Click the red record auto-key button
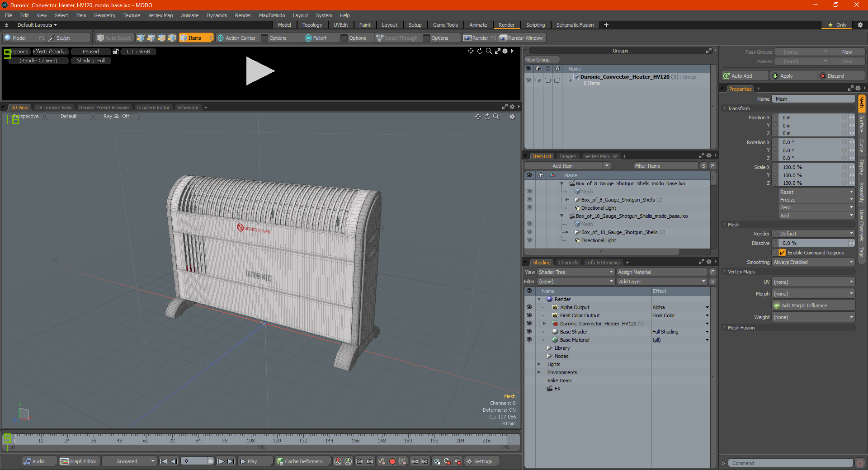 coord(392,461)
